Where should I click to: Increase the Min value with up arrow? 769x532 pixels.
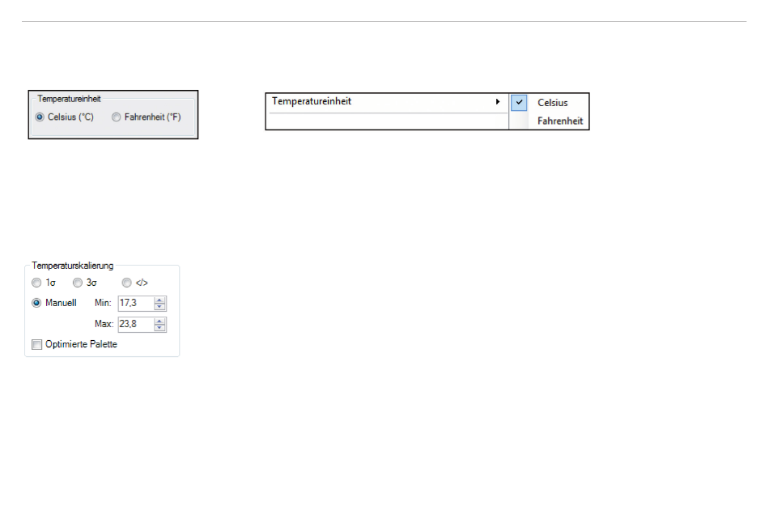pos(159,300)
